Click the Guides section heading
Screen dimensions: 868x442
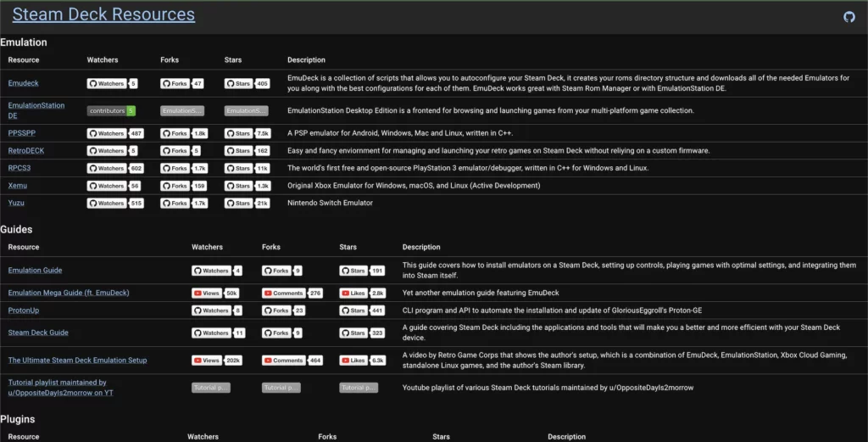(x=16, y=229)
